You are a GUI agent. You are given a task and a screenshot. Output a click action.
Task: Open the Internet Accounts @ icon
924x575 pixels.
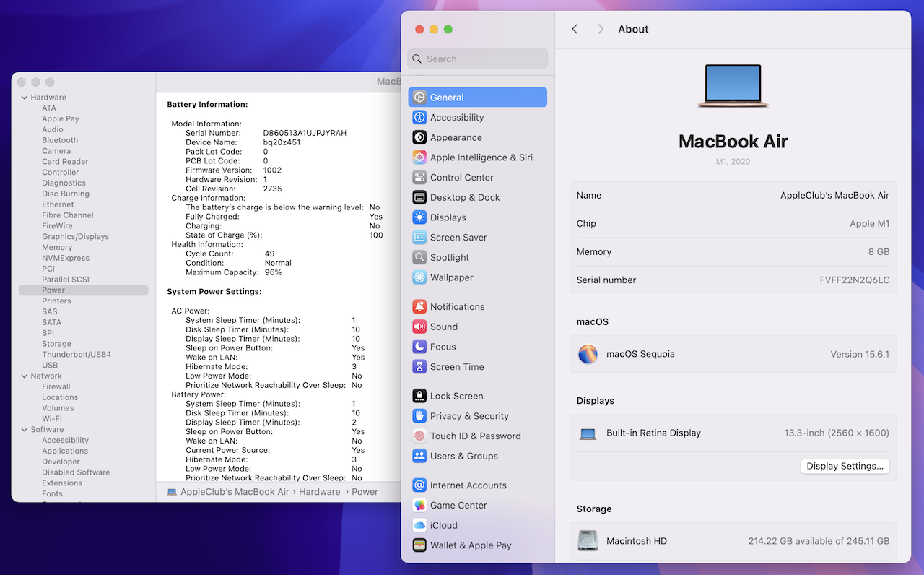[x=419, y=485]
